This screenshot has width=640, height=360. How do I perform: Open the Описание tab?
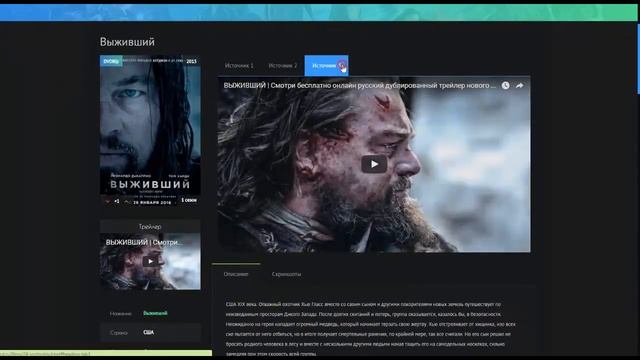(236, 274)
